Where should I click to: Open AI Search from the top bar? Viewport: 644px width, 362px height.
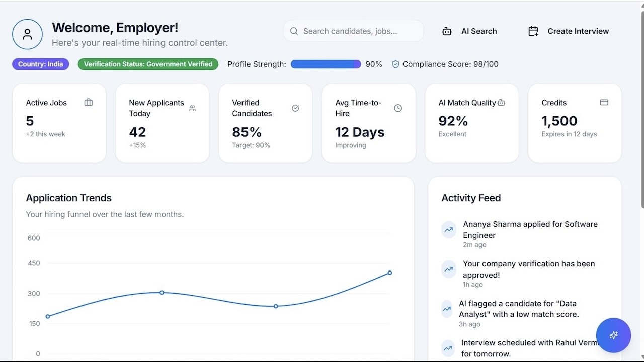coord(469,31)
